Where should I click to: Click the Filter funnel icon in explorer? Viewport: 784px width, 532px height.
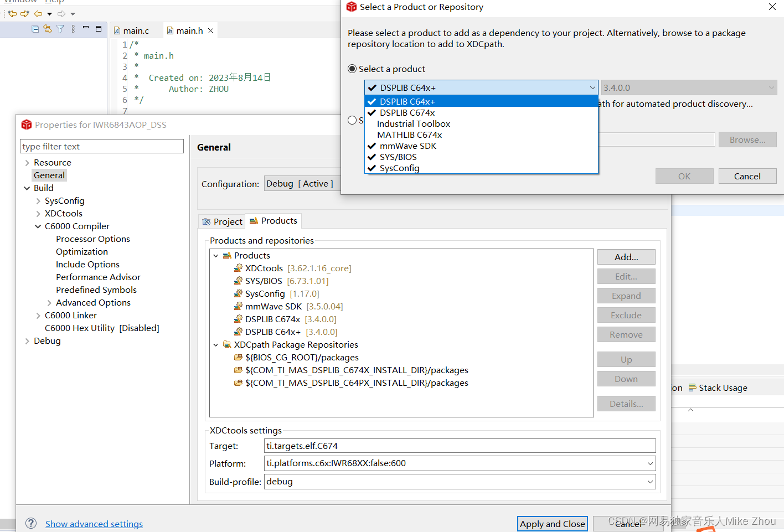coord(60,29)
